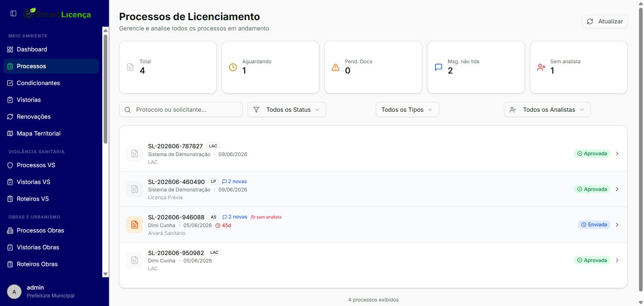644x306 pixels.
Task: Click the Aprovada status of SL-202606-950982
Action: [x=592, y=260]
